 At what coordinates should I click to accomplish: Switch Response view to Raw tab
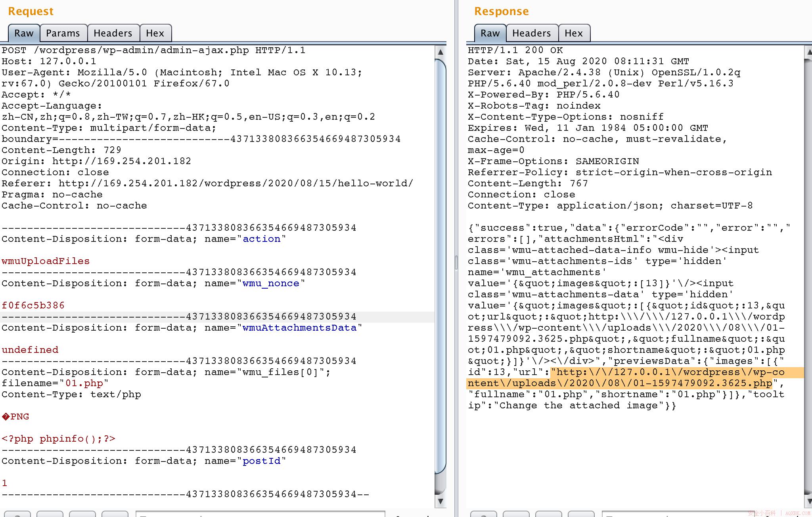[x=490, y=33]
